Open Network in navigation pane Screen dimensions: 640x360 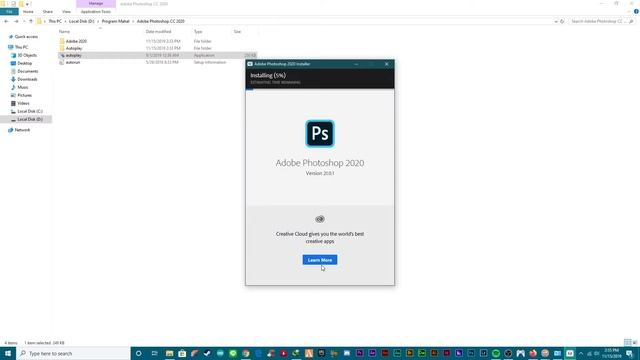click(22, 130)
